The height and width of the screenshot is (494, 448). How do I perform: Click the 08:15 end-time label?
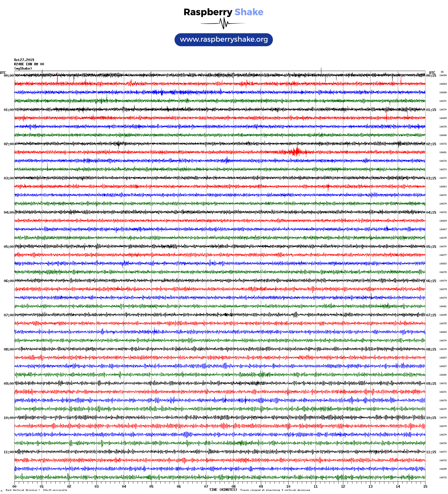431,349
